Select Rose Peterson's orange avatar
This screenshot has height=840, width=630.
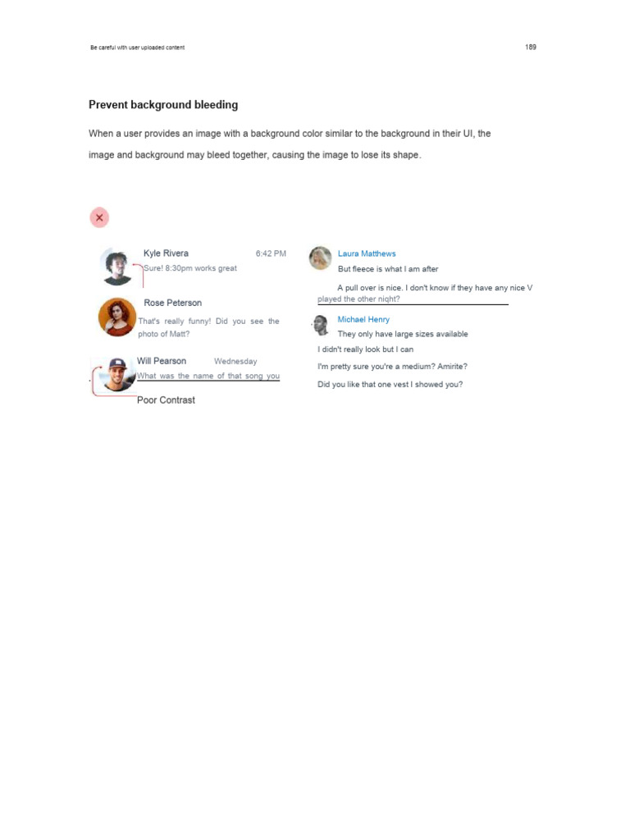coord(116,317)
